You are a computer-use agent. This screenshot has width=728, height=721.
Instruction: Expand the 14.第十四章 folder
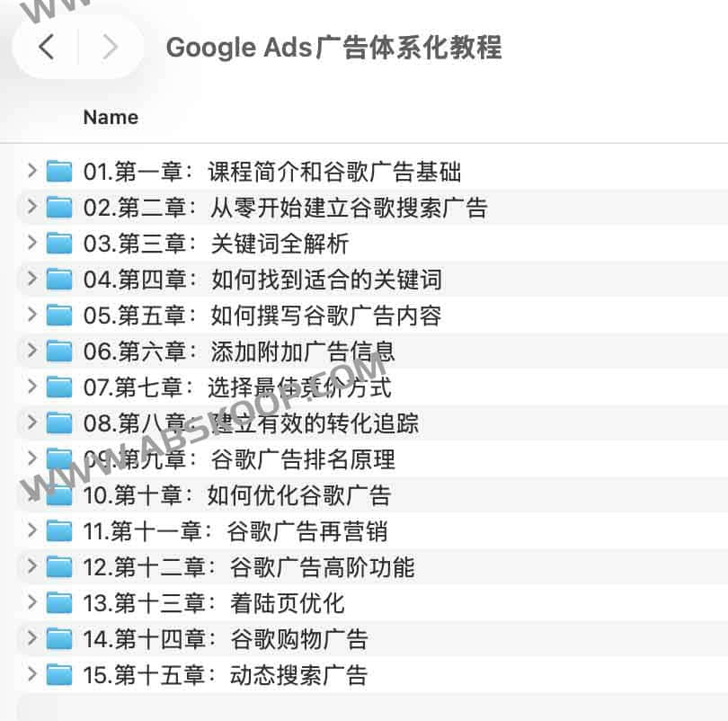point(31,638)
